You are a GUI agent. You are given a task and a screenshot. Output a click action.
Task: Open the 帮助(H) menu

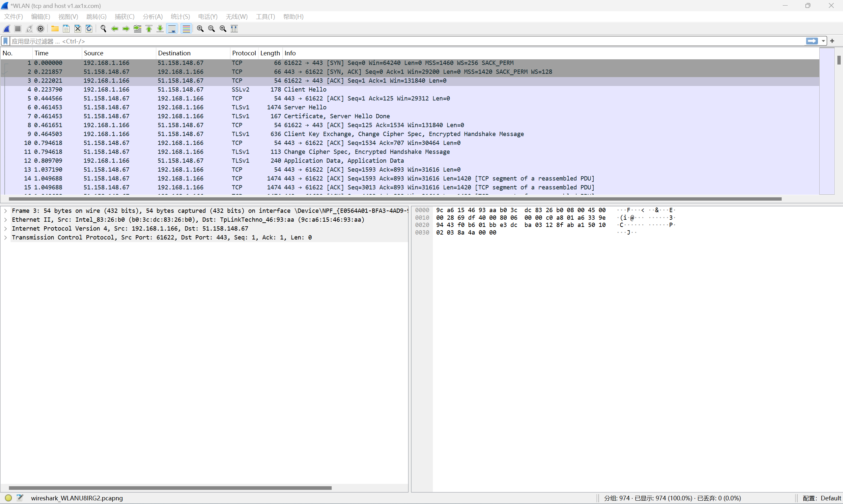[x=293, y=17]
